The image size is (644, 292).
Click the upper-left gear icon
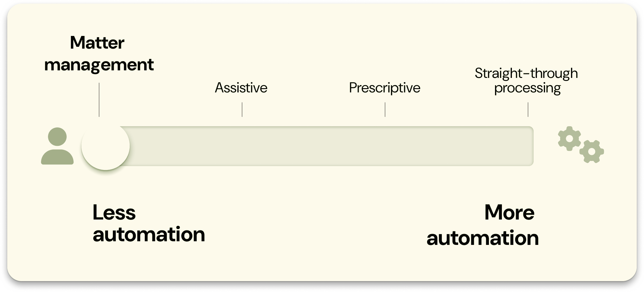point(569,139)
